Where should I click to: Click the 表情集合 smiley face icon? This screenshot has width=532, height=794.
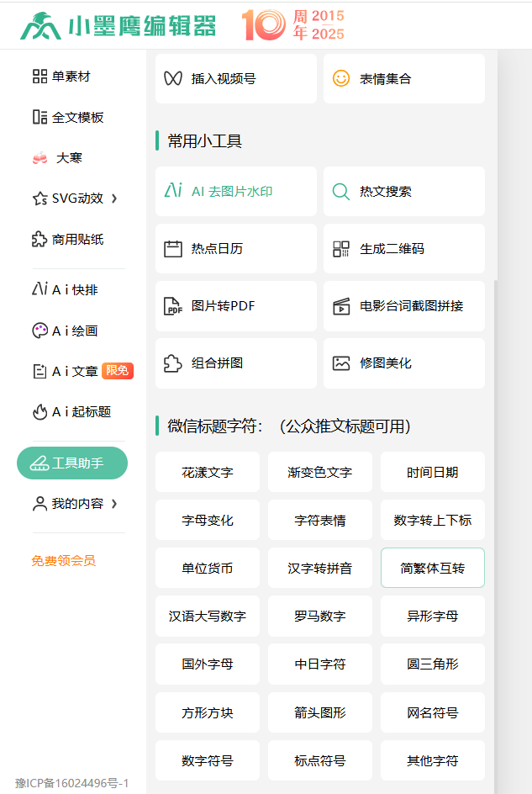(341, 78)
